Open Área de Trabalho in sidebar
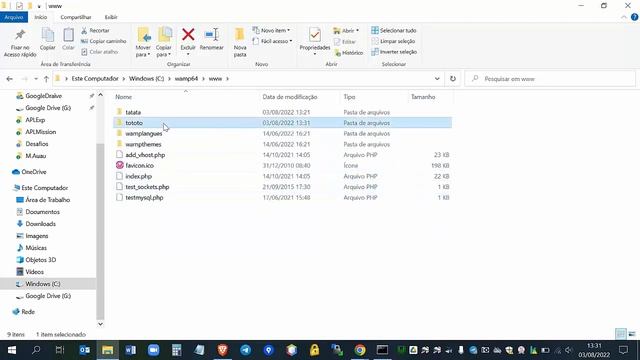The width and height of the screenshot is (640, 360). point(47,200)
